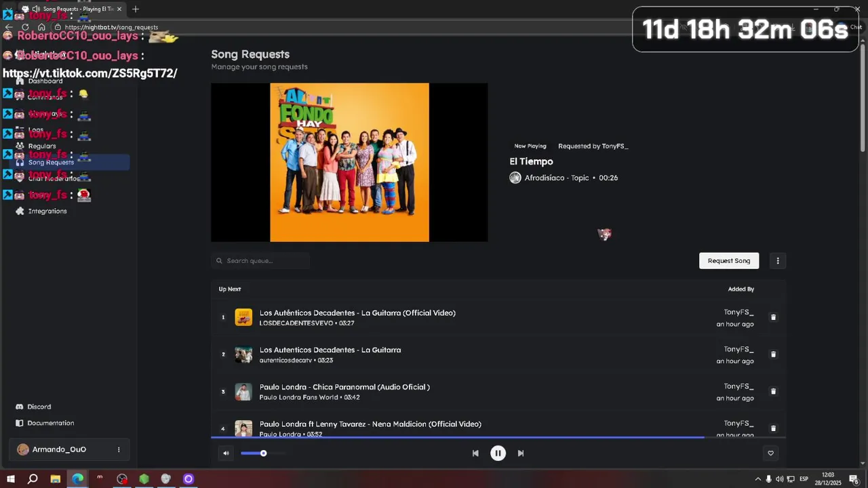Delete Chica Paranormal from the queue
Screen dimensions: 868x488
tap(773, 391)
